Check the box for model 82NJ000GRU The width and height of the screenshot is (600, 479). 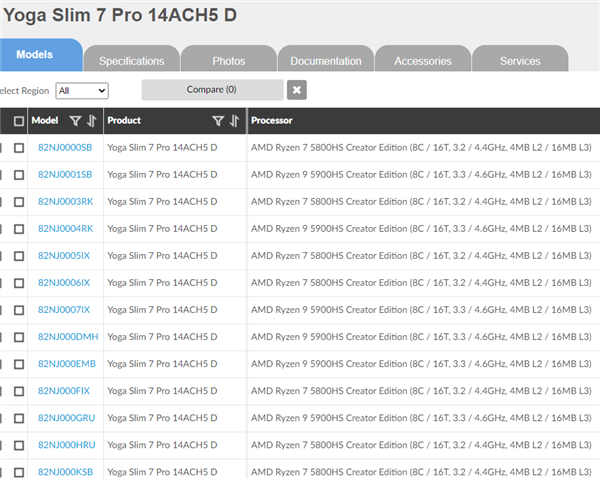pyautogui.click(x=19, y=419)
